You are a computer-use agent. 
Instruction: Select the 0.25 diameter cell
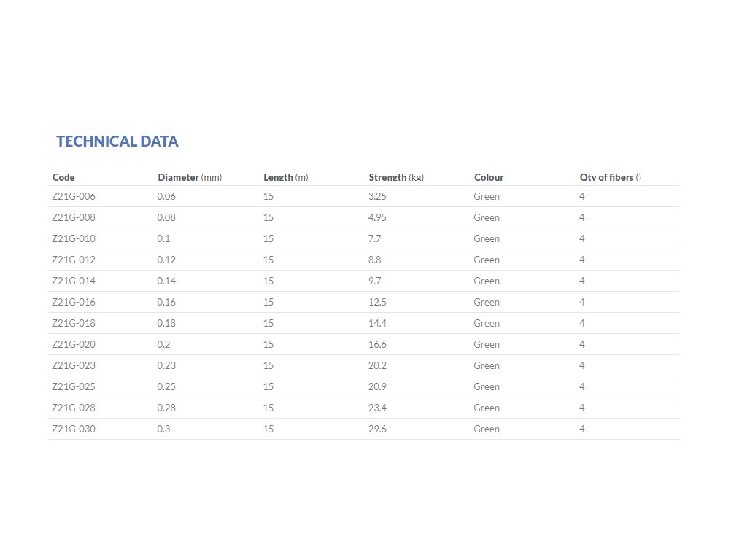166,386
